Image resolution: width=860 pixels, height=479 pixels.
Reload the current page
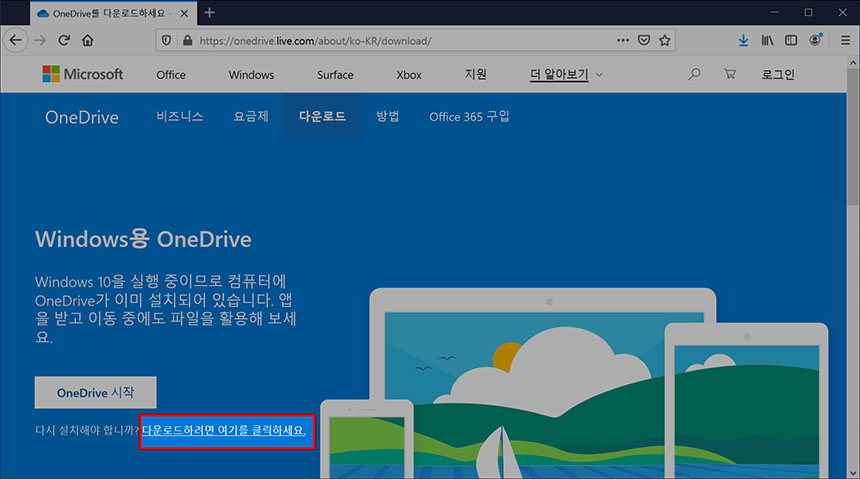tap(64, 41)
